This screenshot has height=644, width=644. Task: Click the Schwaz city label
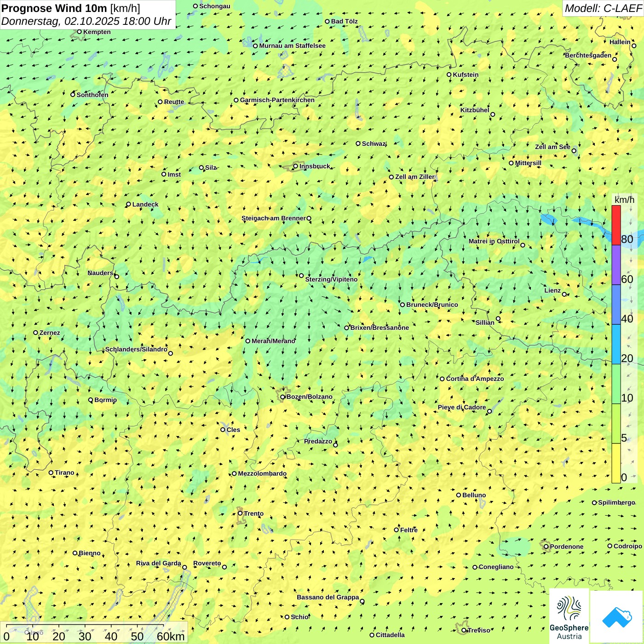click(374, 144)
